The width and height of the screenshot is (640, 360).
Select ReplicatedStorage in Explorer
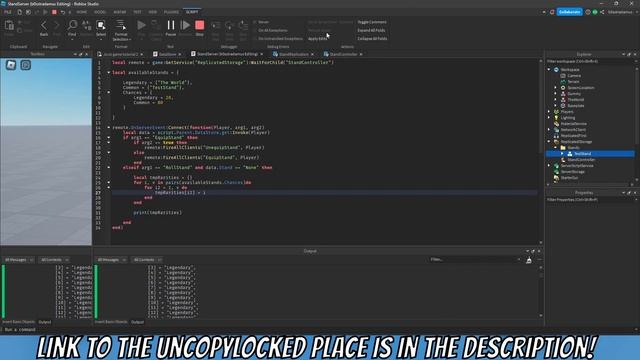coord(576,142)
